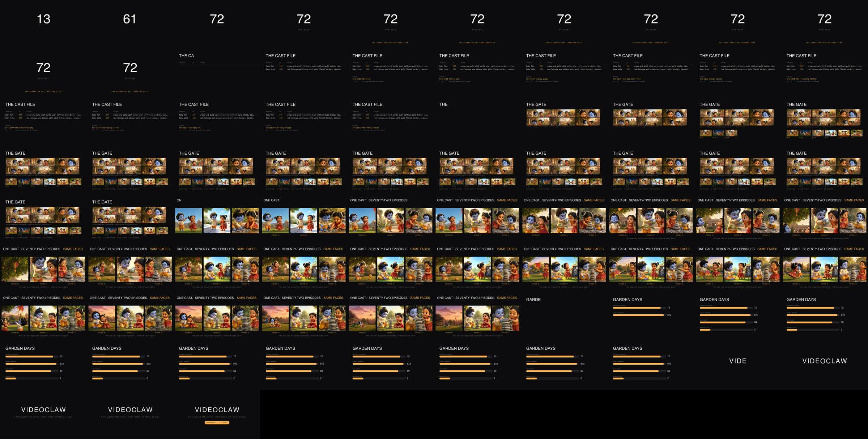Select the 'brs-ep33-mango-picnic' episode label
The height and width of the screenshot is (439, 868).
[711, 79]
